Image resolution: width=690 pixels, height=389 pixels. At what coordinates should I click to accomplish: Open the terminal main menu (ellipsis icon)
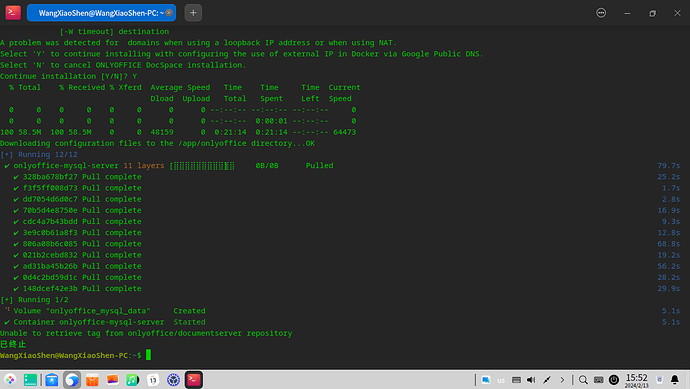601,13
